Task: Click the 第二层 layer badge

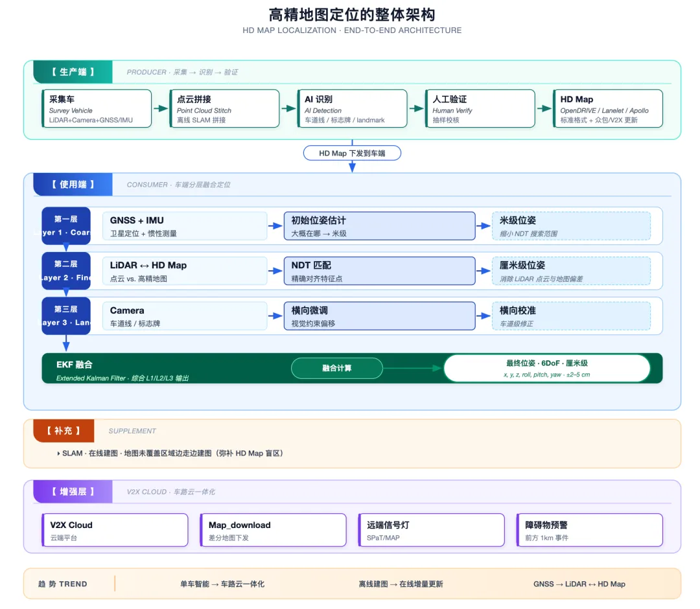Action: pyautogui.click(x=66, y=271)
